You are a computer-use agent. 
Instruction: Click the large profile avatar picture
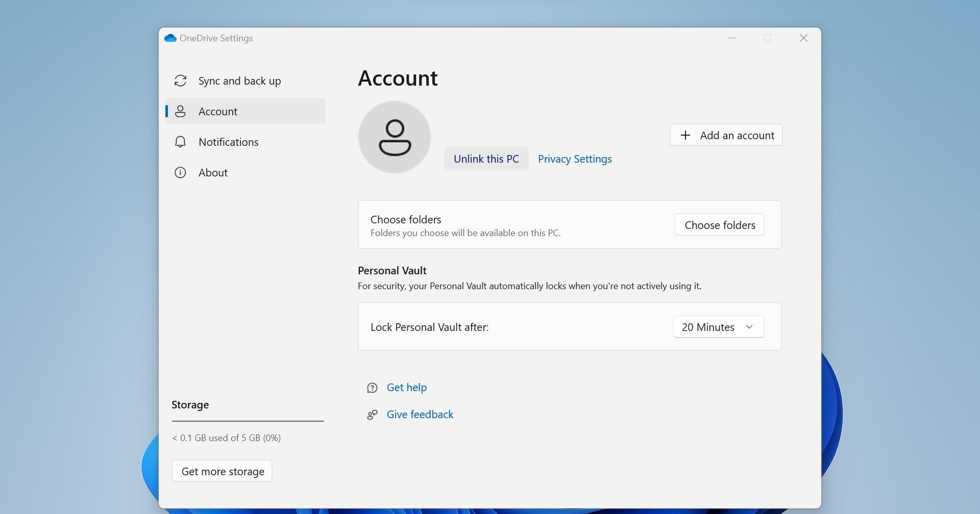click(x=394, y=137)
